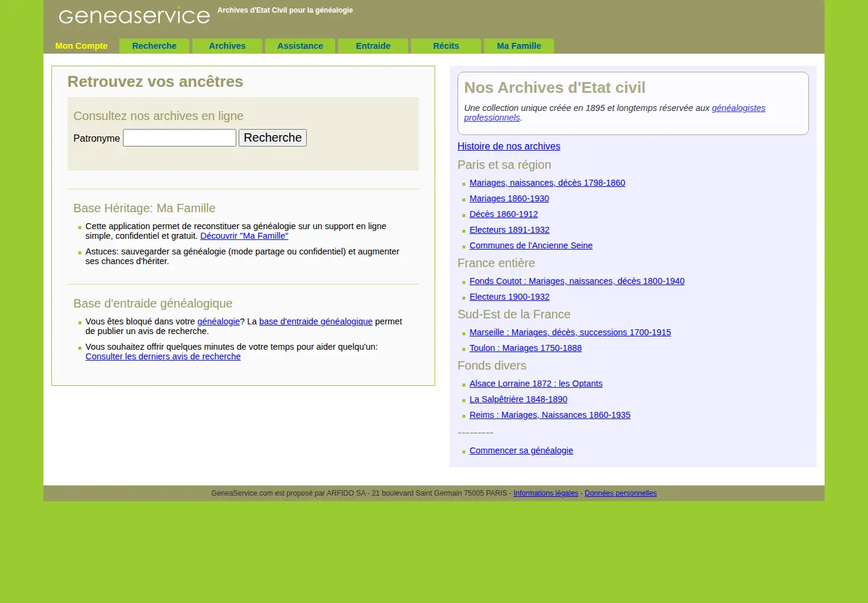
Task: Open Informations légales in the footer
Action: tap(546, 493)
